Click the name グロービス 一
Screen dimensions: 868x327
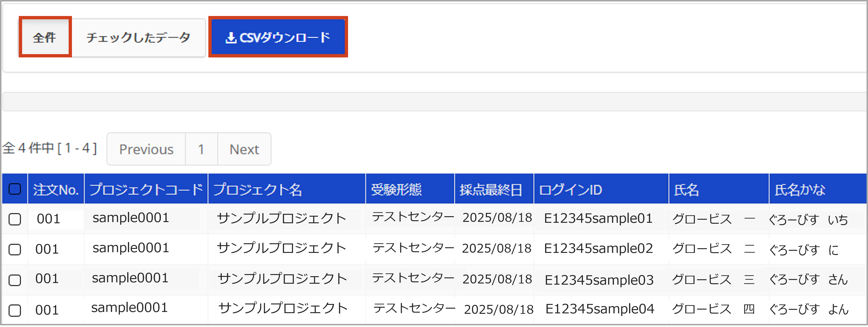point(714,219)
